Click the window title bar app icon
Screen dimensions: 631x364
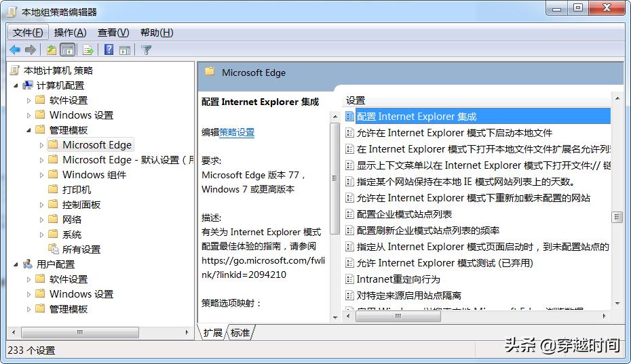coord(12,12)
